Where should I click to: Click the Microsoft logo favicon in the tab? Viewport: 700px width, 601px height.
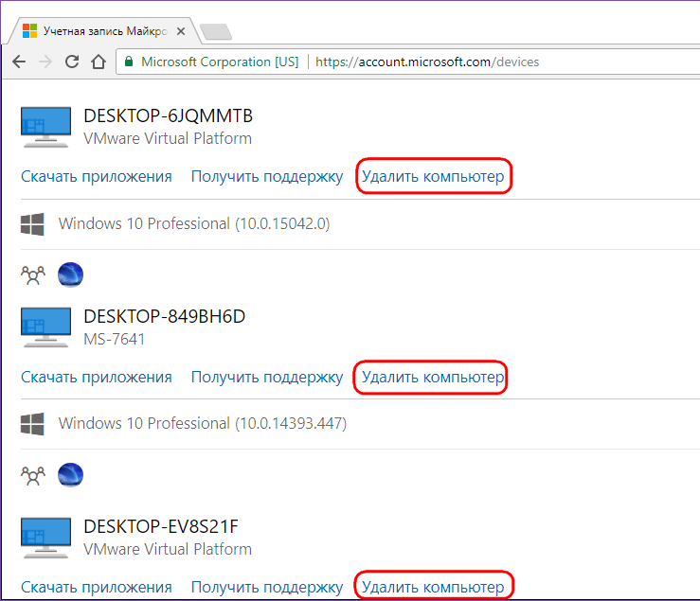pos(29,31)
